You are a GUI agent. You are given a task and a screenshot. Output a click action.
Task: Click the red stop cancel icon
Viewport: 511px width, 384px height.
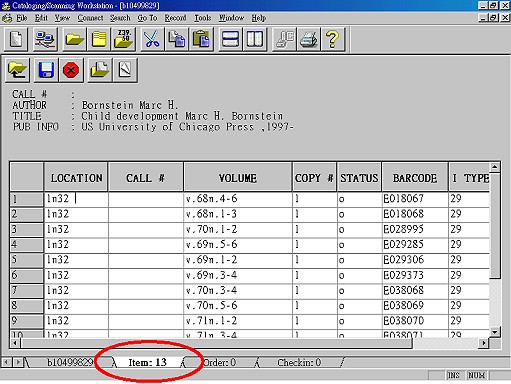click(x=71, y=70)
